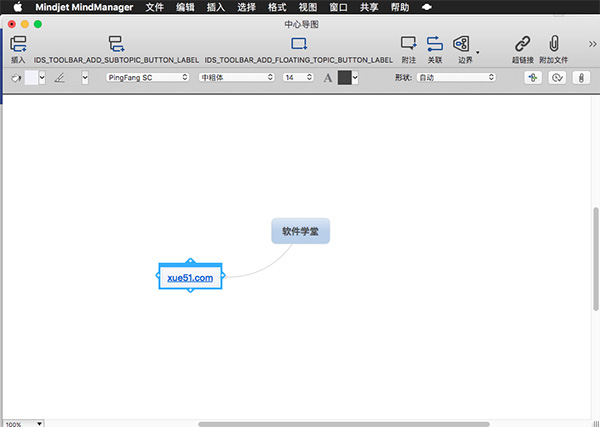The image size is (600, 427).
Task: Open the fill color dropdown arrow
Action: pyautogui.click(x=42, y=78)
